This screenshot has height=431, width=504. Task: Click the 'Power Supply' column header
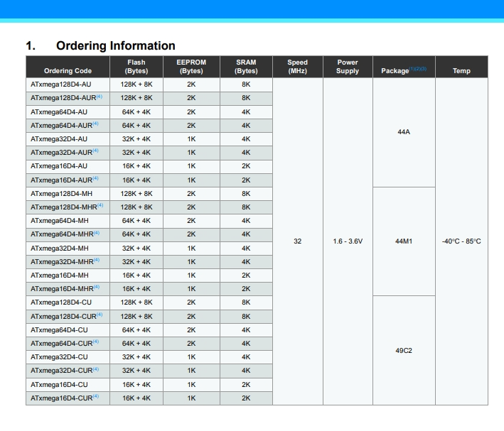pyautogui.click(x=348, y=67)
